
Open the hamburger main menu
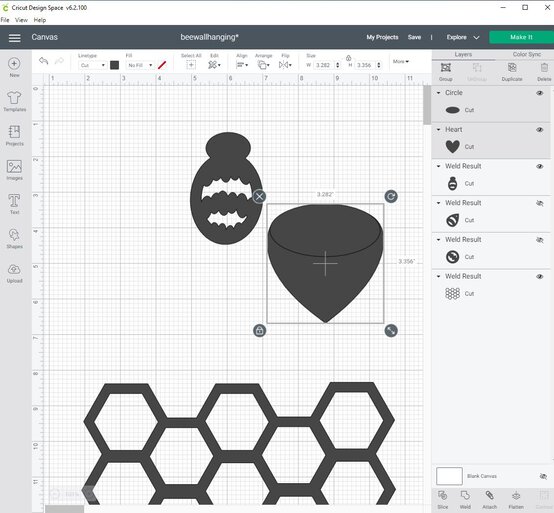click(14, 37)
